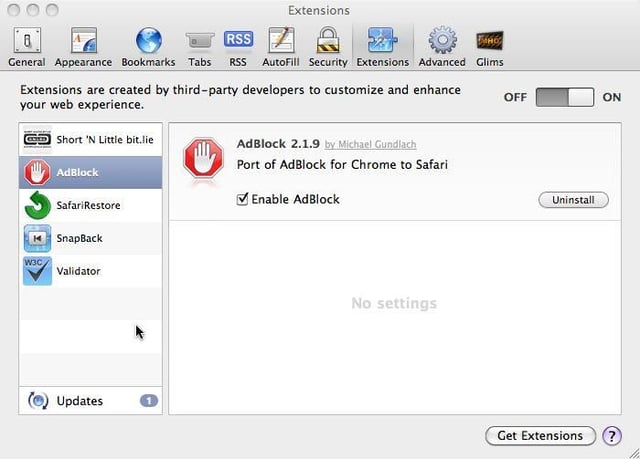Image resolution: width=640 pixels, height=459 pixels.
Task: Click the SafariRestore green arrow icon
Action: (x=37, y=205)
